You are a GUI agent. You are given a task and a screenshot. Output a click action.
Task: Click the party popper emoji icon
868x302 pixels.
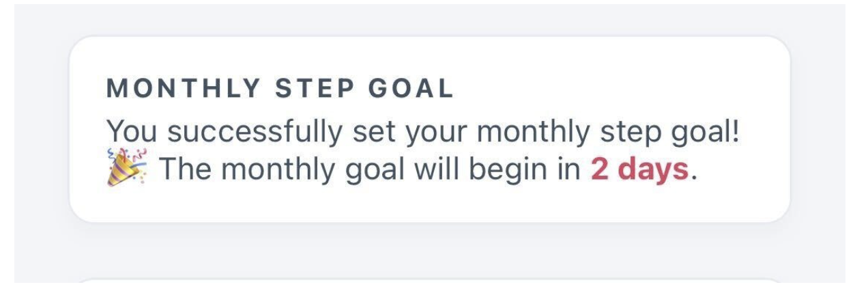tap(126, 167)
